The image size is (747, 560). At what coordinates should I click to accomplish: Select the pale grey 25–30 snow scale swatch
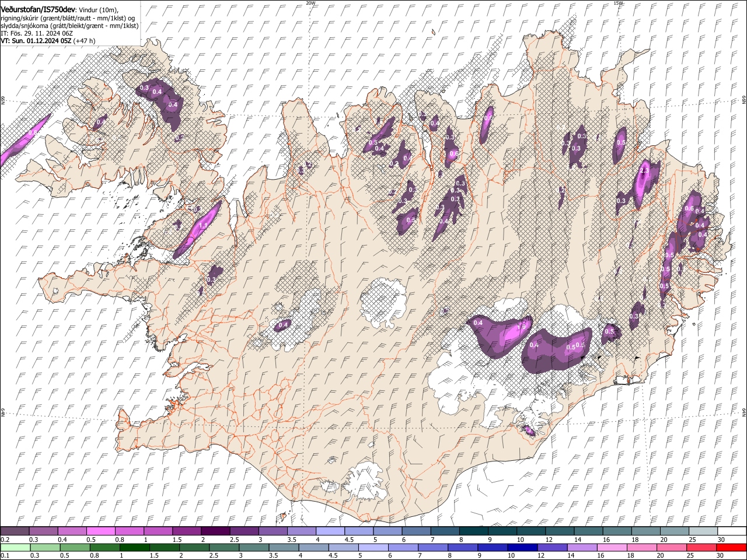tap(703, 531)
